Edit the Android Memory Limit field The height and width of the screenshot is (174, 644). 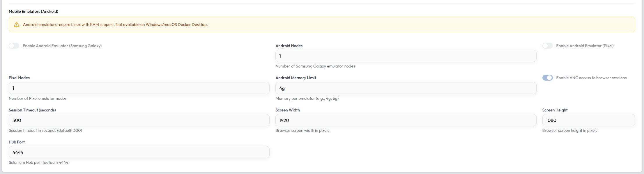[406, 88]
